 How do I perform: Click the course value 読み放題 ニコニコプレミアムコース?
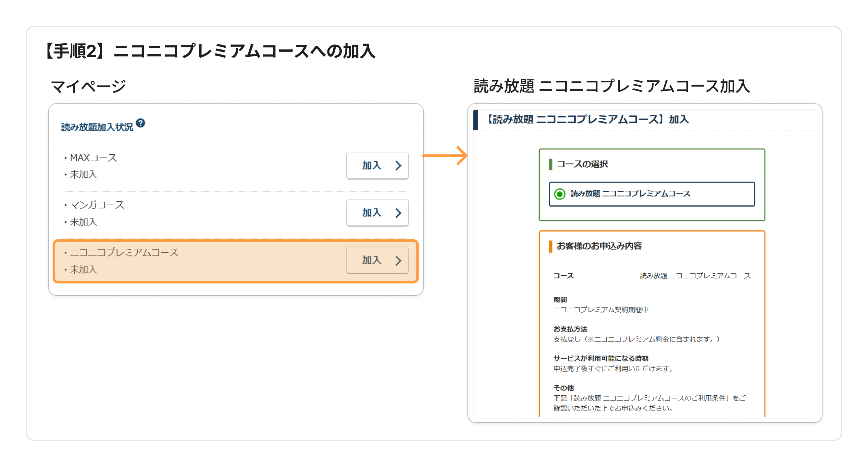point(695,276)
